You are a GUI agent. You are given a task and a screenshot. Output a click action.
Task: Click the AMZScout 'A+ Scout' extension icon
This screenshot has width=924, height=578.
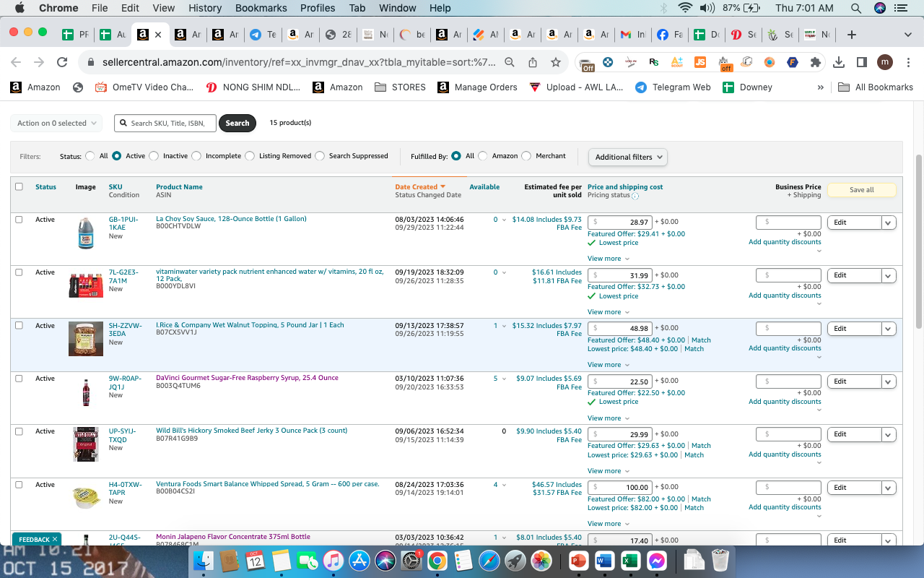click(676, 63)
